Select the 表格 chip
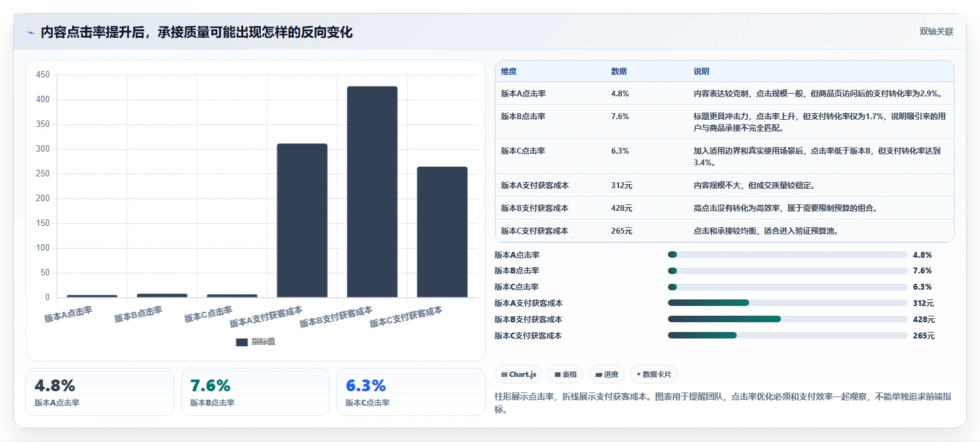 [566, 374]
